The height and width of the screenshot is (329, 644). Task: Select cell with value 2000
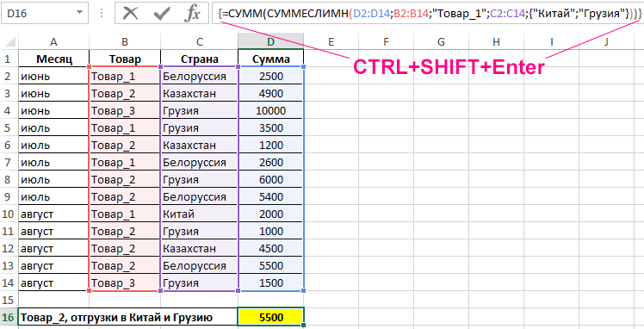click(x=270, y=214)
